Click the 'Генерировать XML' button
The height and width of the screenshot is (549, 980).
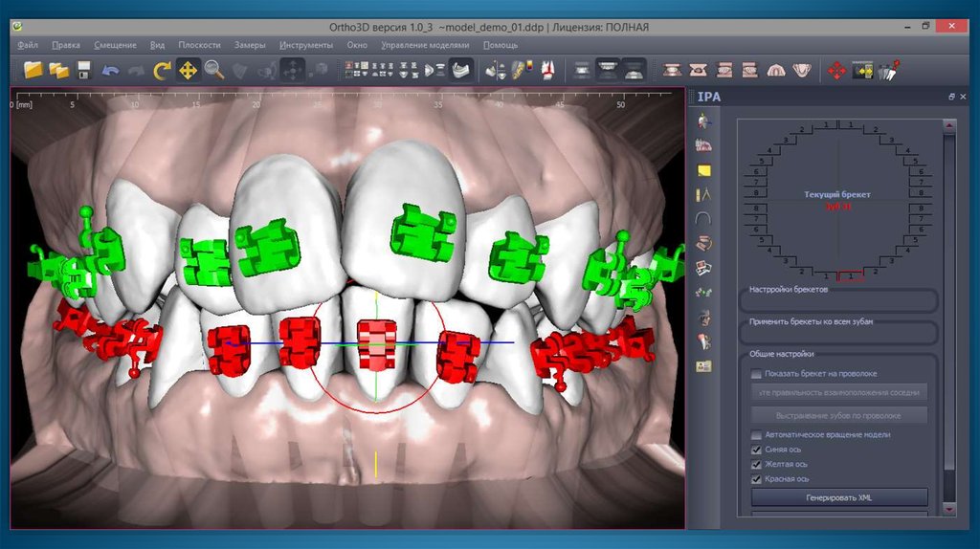(839, 497)
